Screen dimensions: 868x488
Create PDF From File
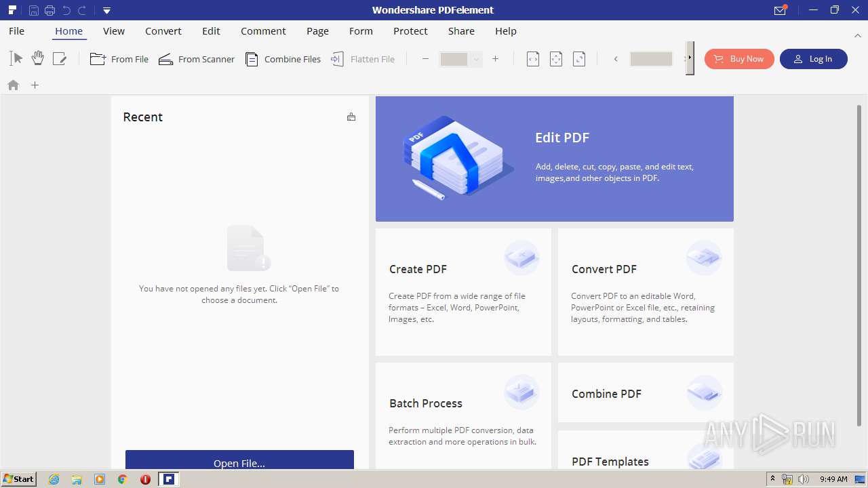(x=119, y=59)
